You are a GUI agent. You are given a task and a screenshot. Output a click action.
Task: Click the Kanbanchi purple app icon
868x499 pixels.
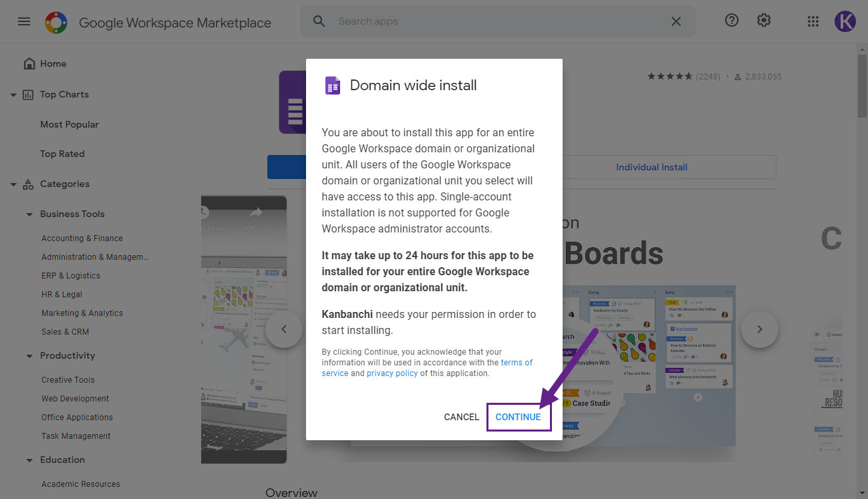293,102
